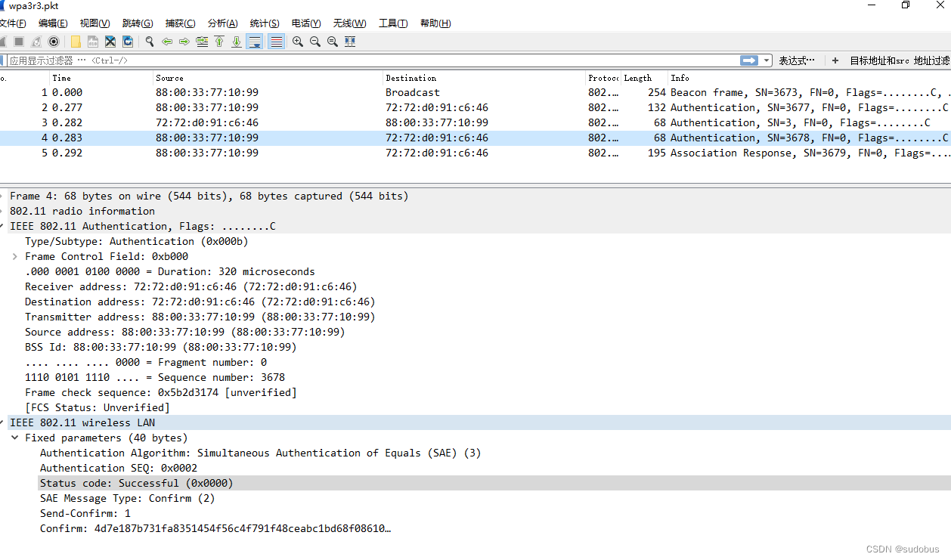
Task: Sort by Destination column header
Action: (x=484, y=78)
